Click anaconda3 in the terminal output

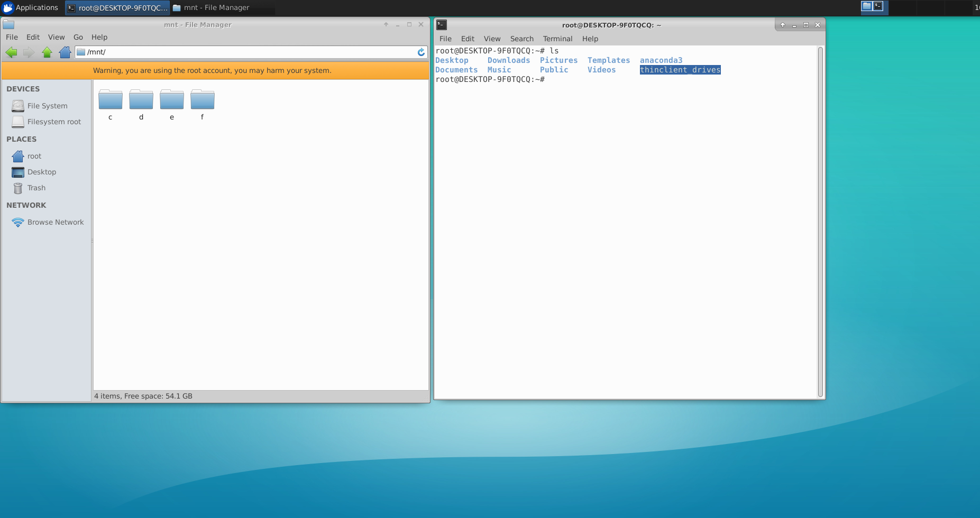[661, 60]
